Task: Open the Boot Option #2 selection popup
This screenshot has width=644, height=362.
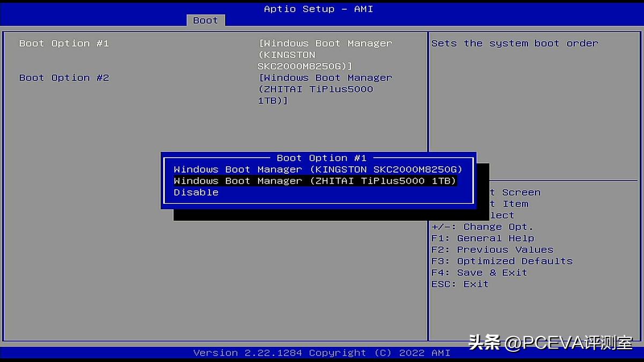Action: 326,78
